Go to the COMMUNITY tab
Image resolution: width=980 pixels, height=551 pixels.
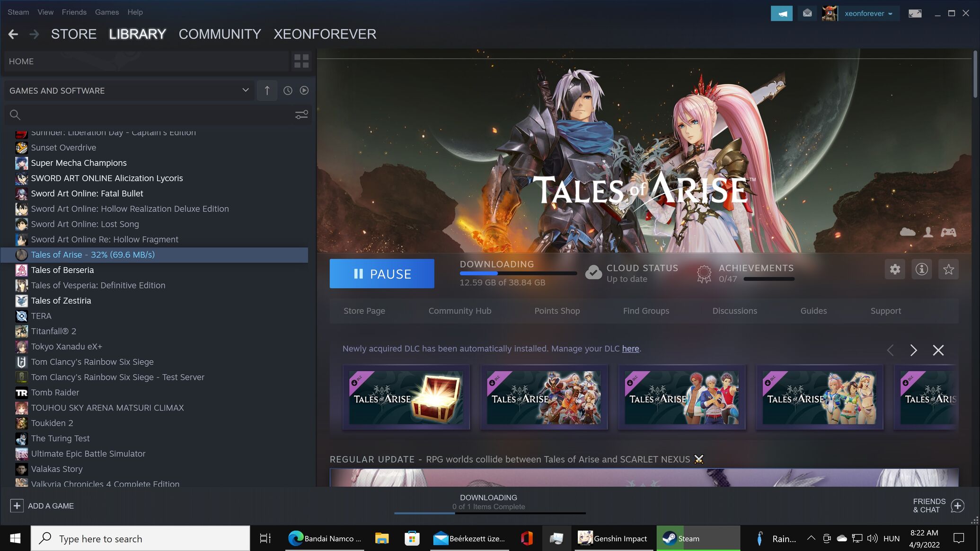(x=220, y=34)
